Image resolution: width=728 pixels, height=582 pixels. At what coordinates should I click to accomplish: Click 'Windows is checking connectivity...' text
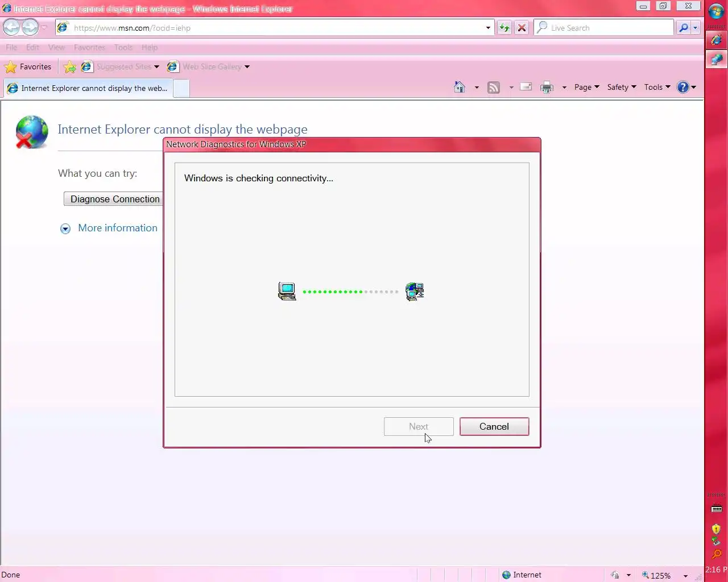[x=259, y=178]
